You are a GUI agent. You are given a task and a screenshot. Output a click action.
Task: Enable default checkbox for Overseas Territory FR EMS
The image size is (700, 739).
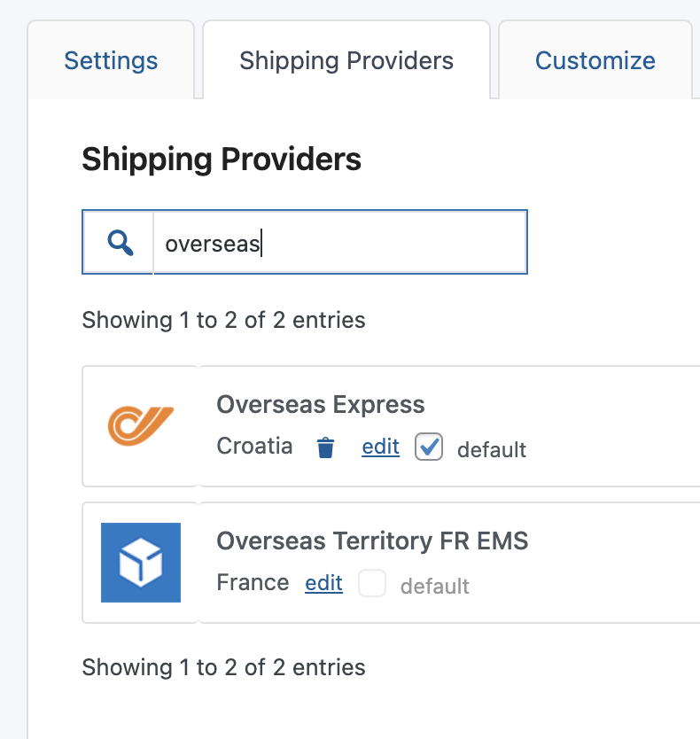point(372,584)
